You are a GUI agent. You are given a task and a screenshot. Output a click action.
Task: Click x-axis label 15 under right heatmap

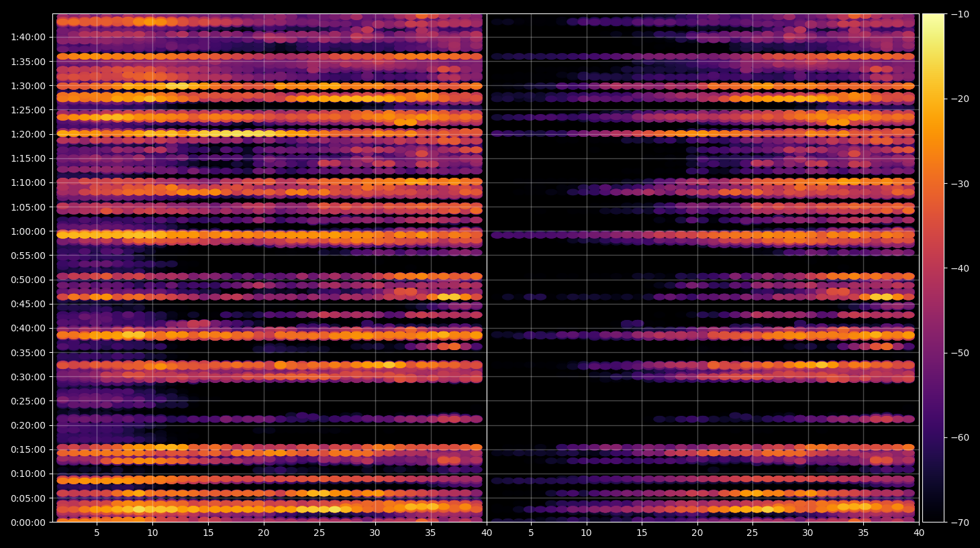[x=642, y=533]
